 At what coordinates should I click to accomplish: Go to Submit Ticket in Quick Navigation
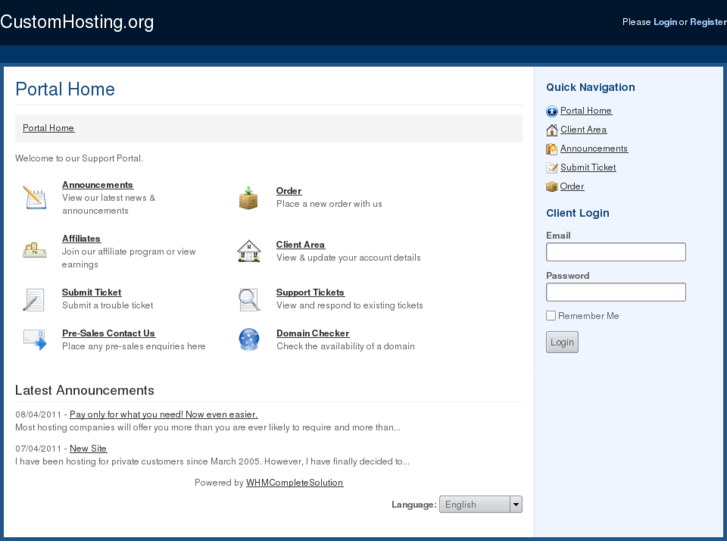click(x=588, y=167)
